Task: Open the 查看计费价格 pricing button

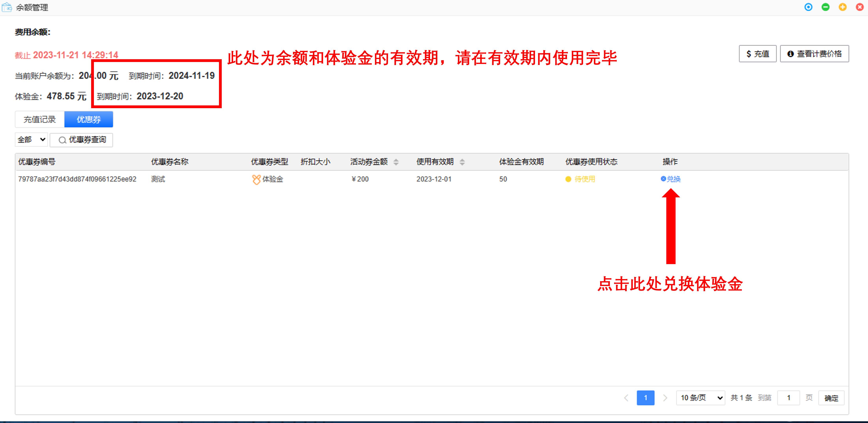Action: tap(814, 54)
